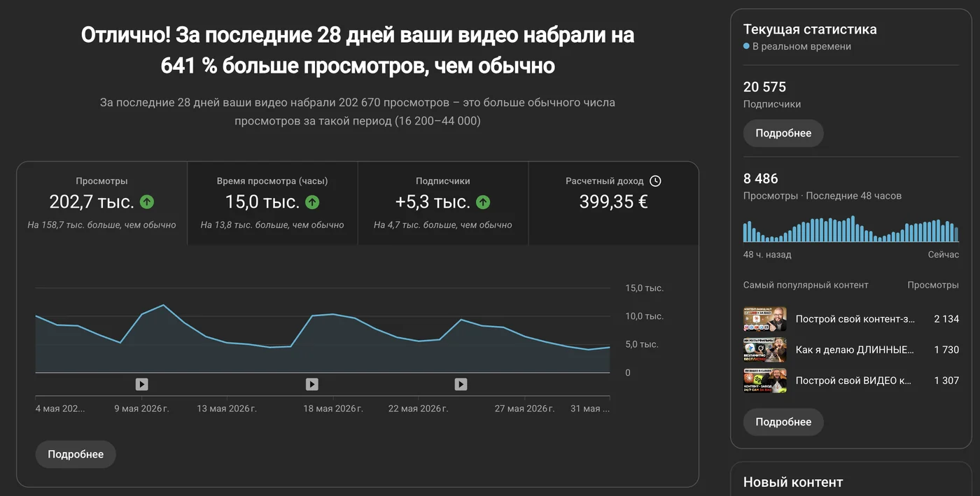This screenshot has height=496, width=980.
Task: Click the 48-hour views bar chart
Action: (x=850, y=229)
